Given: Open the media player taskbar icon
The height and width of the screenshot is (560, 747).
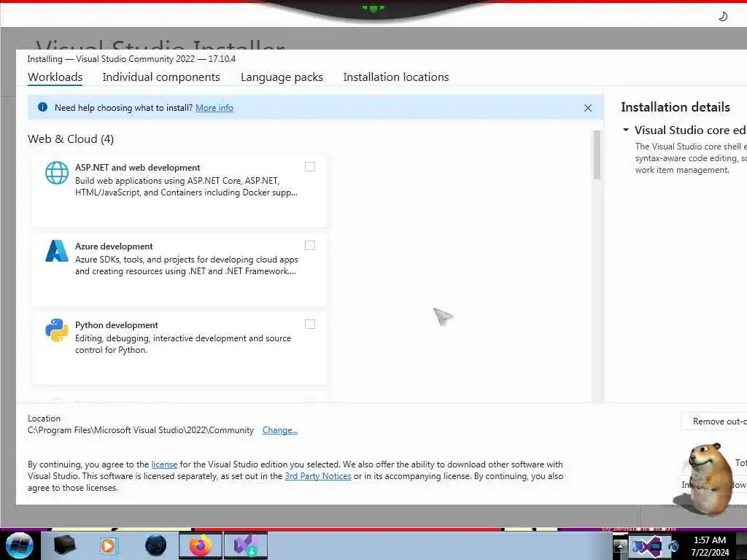Looking at the screenshot, I should point(109,545).
